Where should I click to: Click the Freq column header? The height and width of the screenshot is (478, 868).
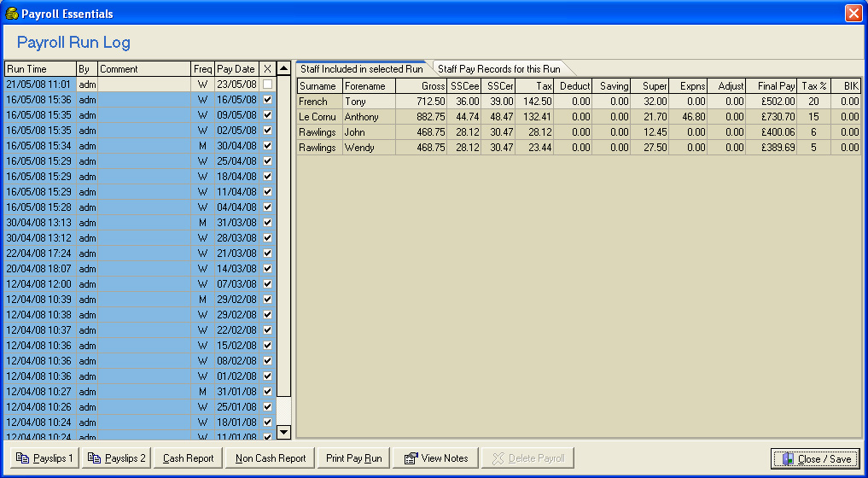click(202, 69)
